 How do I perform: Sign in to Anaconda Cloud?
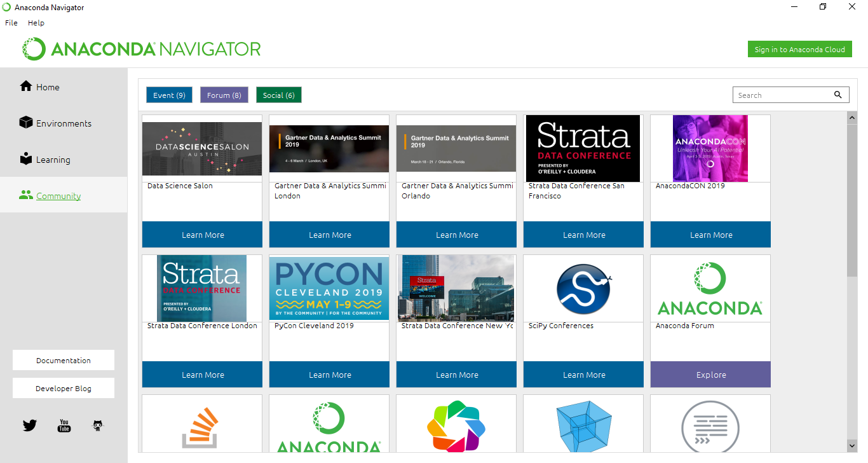point(800,49)
